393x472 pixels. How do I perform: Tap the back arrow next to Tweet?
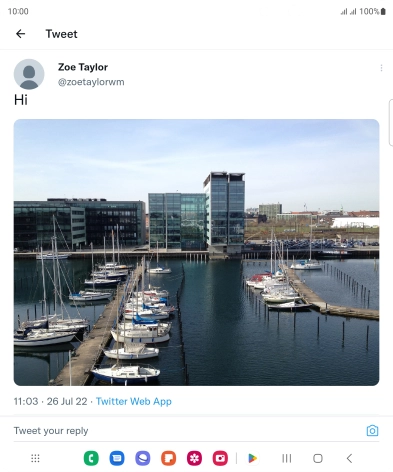click(x=20, y=34)
